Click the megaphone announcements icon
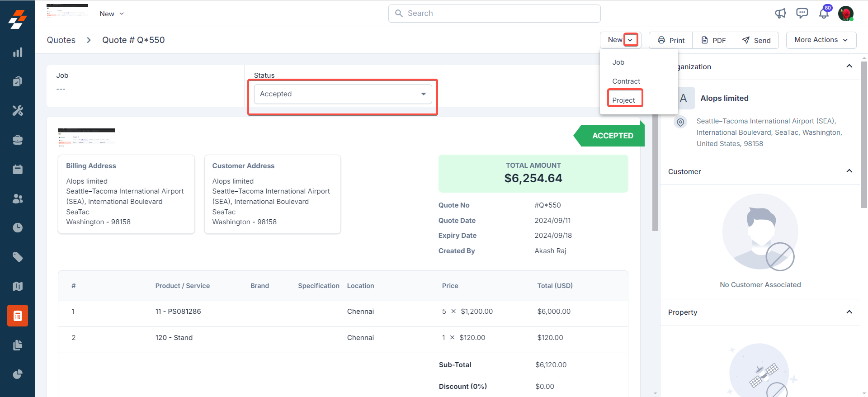 (x=780, y=14)
